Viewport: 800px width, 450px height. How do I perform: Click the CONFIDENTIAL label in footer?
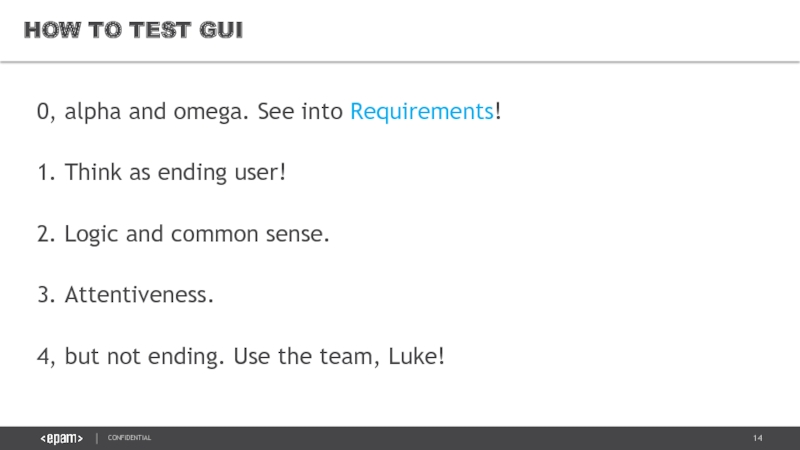130,439
